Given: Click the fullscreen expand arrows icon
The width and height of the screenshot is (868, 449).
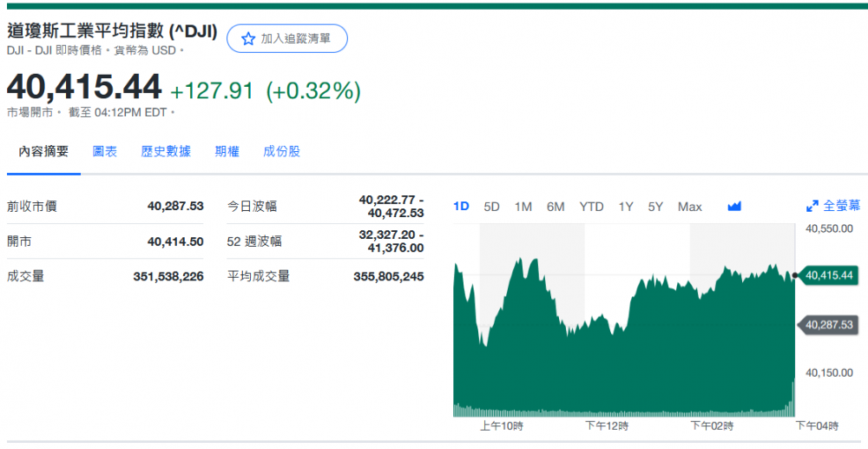Looking at the screenshot, I should tap(812, 207).
